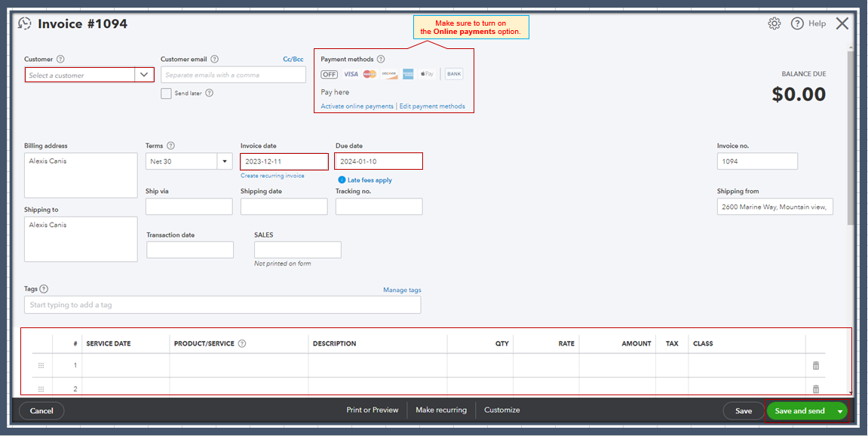The width and height of the screenshot is (868, 436).
Task: Click Manage tags link
Action: pyautogui.click(x=402, y=289)
